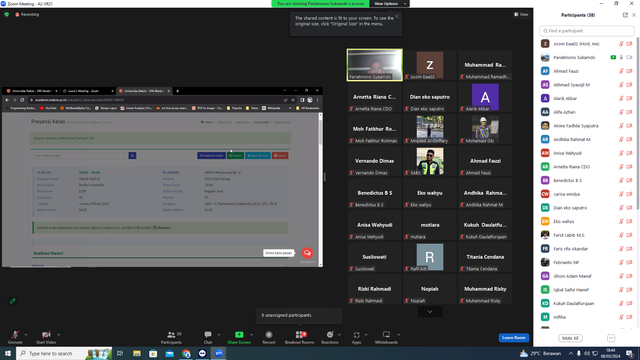Open share screen options arrow
Viewport: 640px width, 360px height.
[251, 335]
